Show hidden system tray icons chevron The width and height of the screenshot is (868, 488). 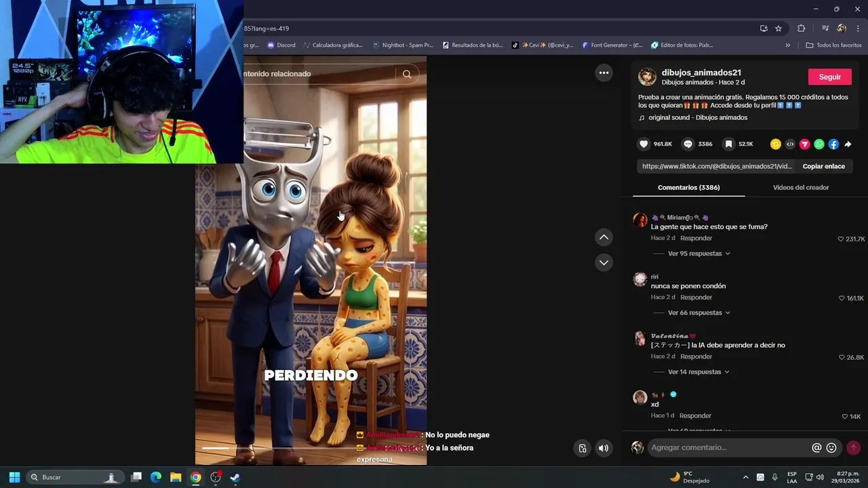pyautogui.click(x=745, y=477)
